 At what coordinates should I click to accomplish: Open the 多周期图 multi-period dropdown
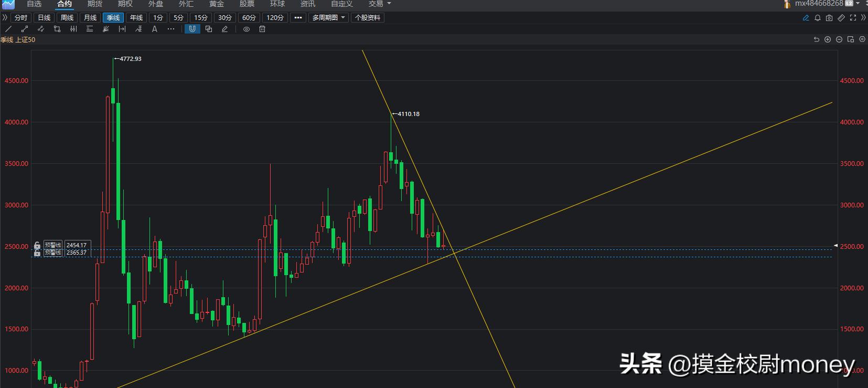(328, 18)
